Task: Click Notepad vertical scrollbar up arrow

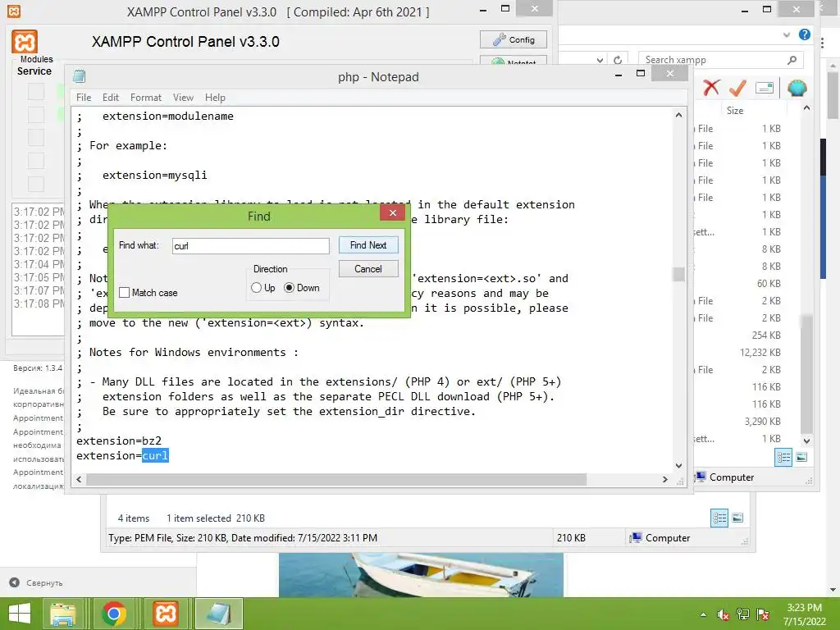Action: [x=678, y=115]
